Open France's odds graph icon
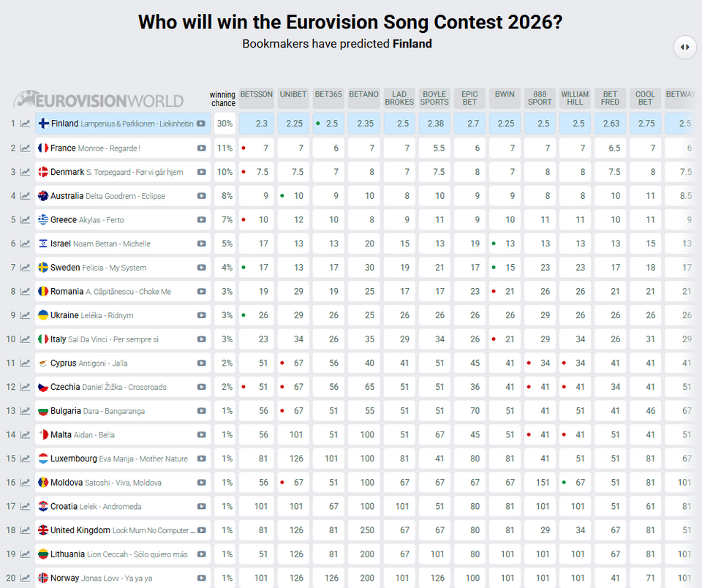 26,147
